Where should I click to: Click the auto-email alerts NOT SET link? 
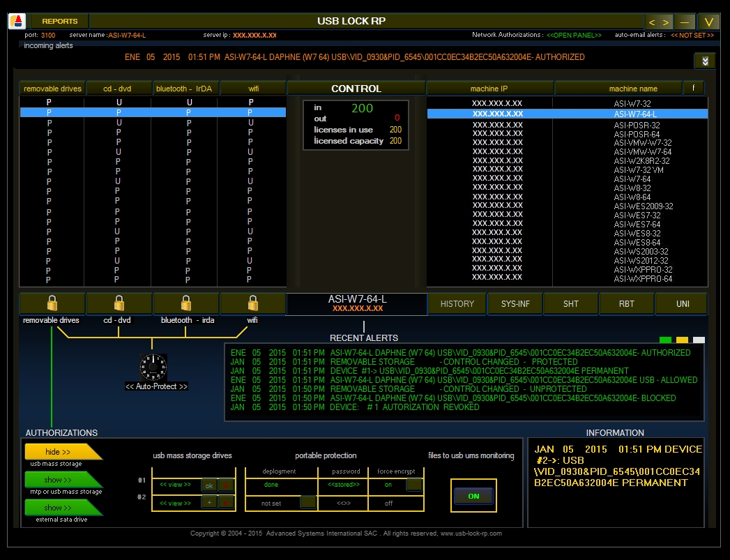coord(692,36)
